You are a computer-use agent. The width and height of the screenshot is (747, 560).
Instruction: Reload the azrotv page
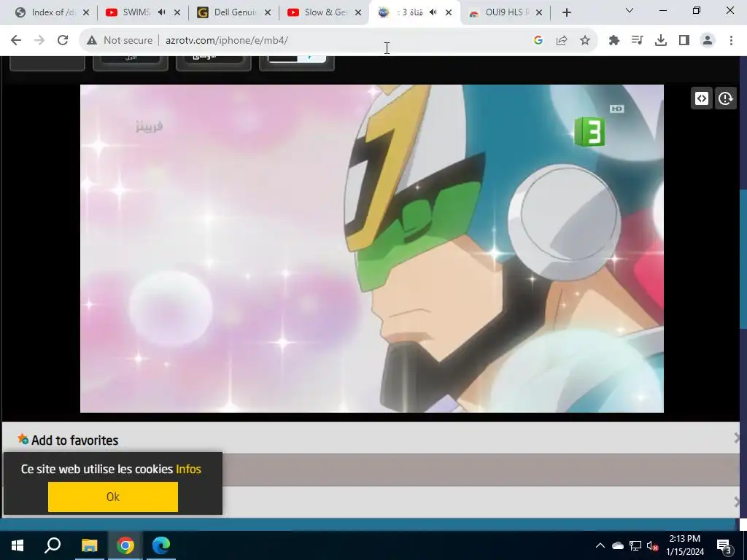63,41
